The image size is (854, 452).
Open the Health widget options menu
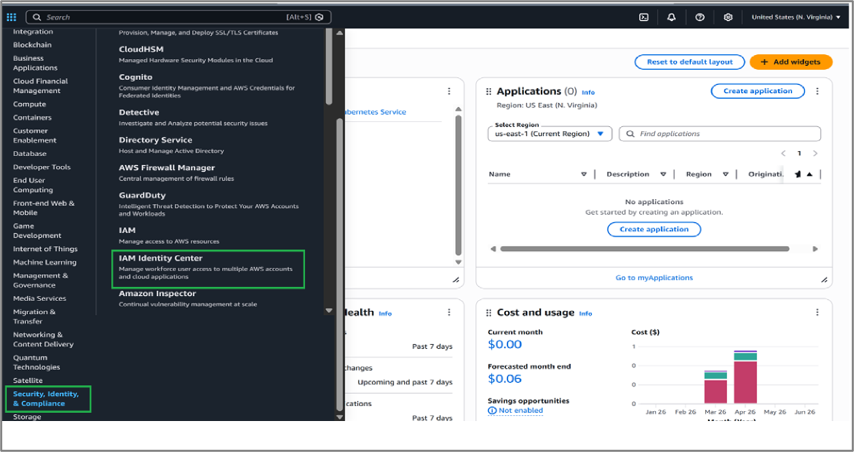(x=449, y=312)
